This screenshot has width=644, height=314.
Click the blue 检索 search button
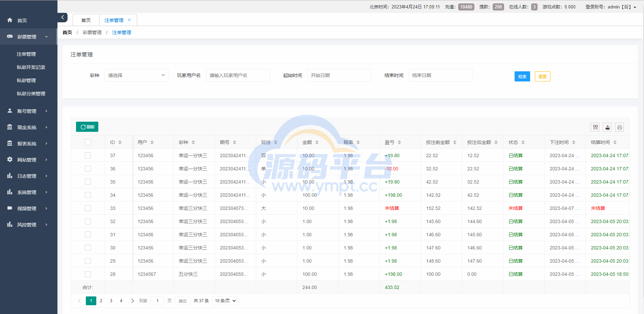click(x=522, y=76)
